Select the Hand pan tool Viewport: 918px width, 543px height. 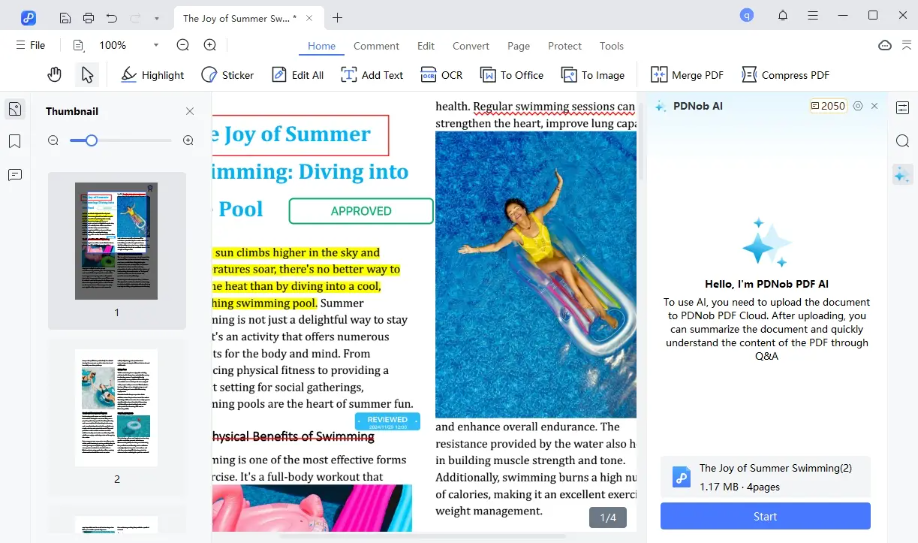tap(55, 75)
